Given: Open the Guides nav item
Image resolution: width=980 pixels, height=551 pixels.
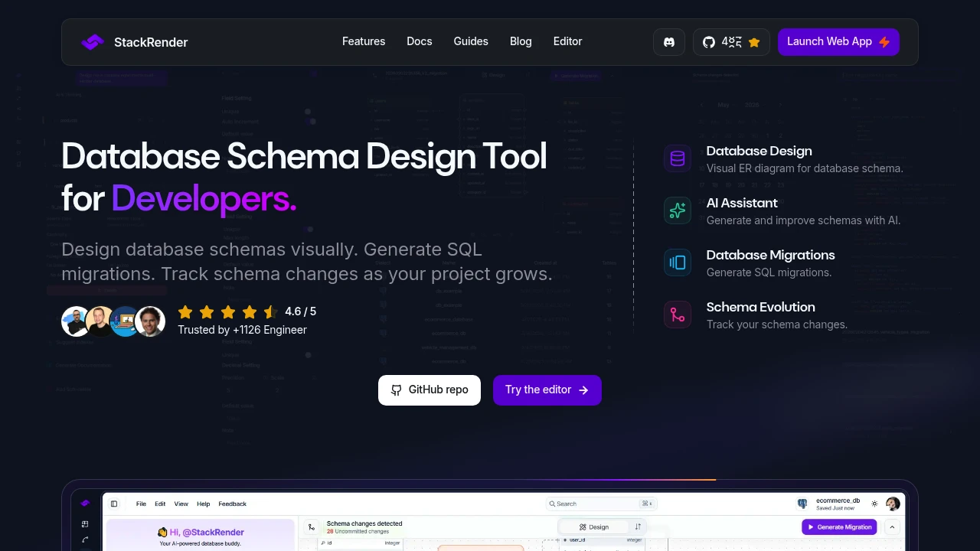Looking at the screenshot, I should (471, 41).
